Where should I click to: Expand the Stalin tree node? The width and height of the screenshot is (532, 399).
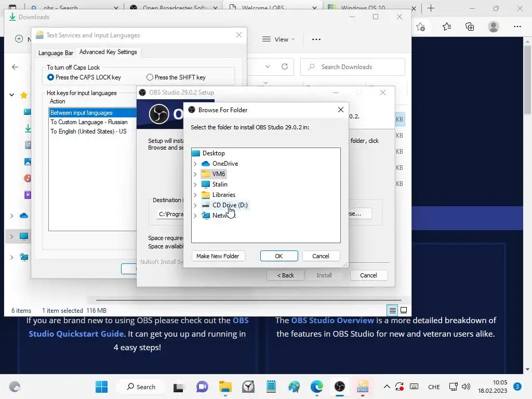(x=195, y=184)
